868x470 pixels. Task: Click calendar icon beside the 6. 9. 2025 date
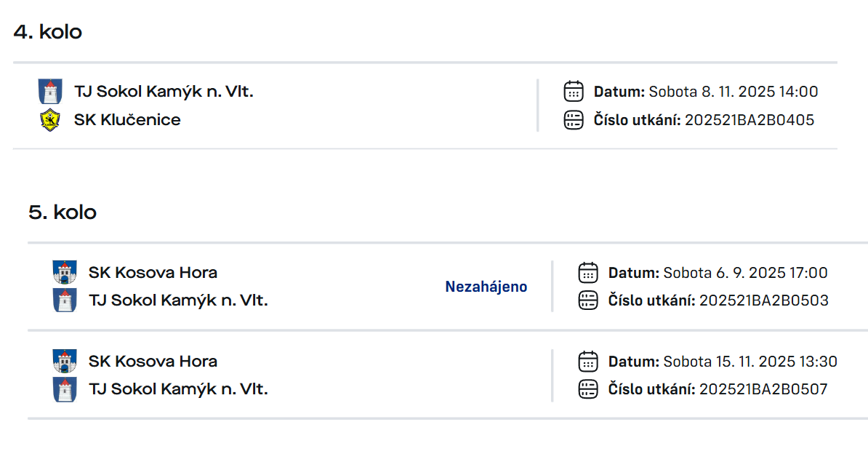click(588, 273)
